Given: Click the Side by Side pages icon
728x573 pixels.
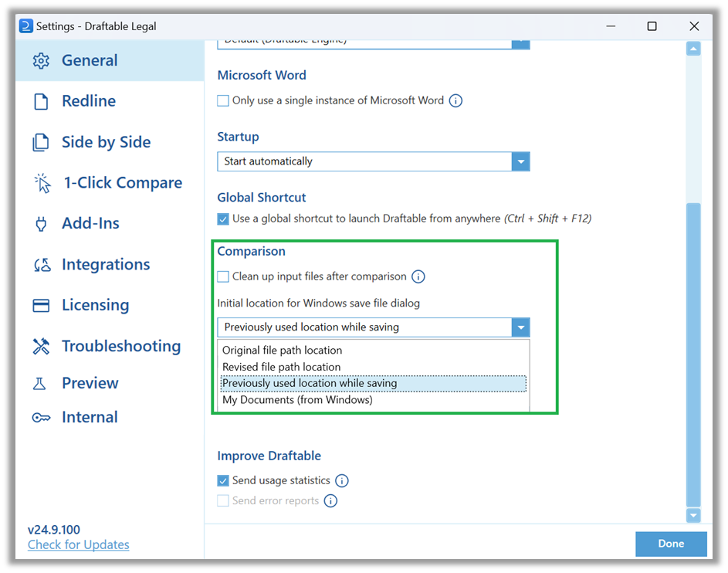Looking at the screenshot, I should click(x=41, y=142).
